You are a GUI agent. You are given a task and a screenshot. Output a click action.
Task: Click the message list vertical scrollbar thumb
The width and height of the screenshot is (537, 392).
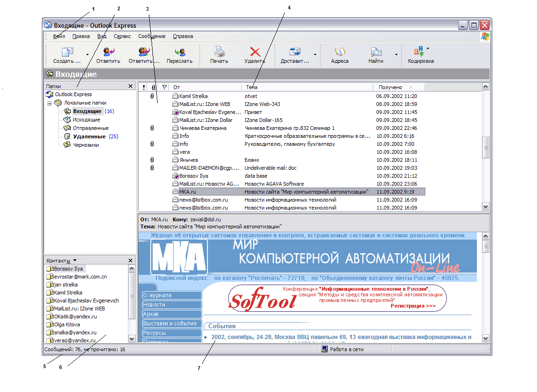pos(486,147)
